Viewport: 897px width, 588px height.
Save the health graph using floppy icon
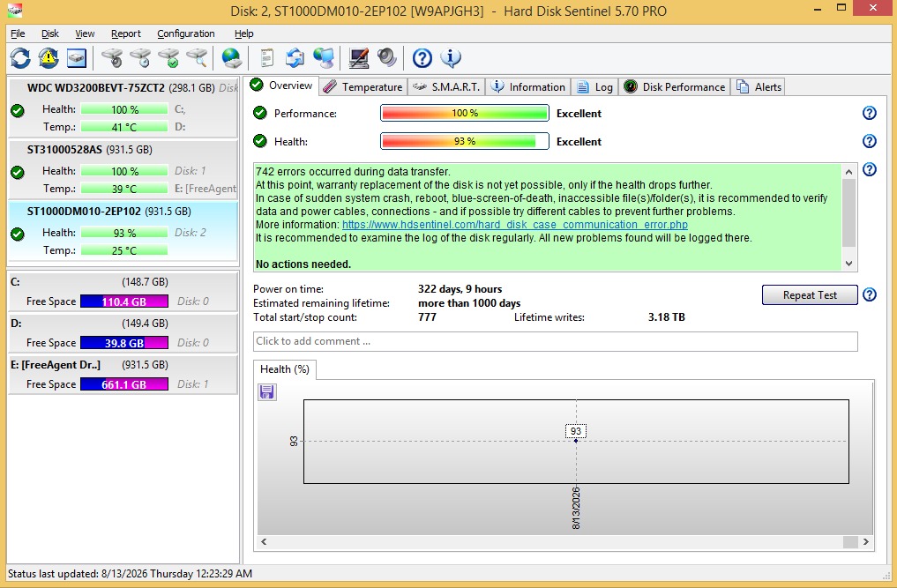266,391
